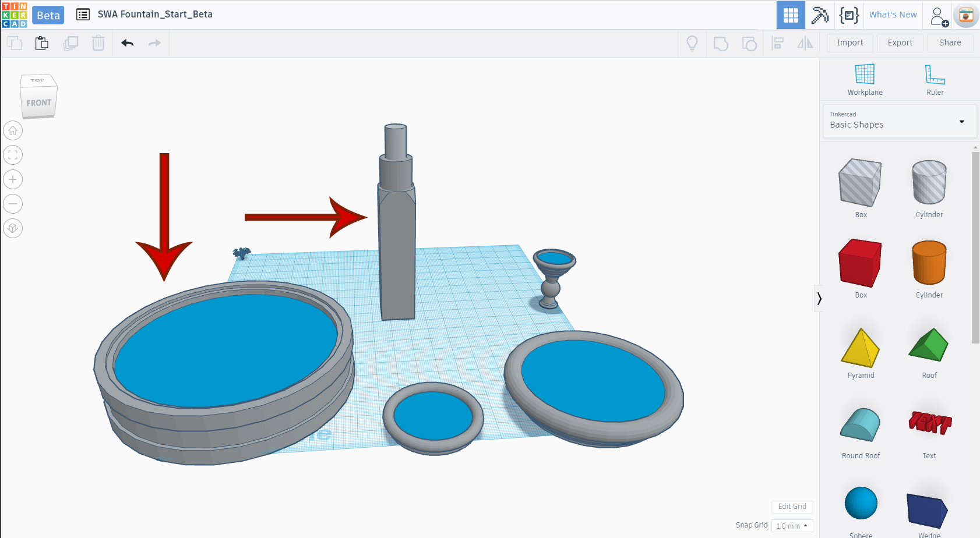Click the Beta label button

48,16
